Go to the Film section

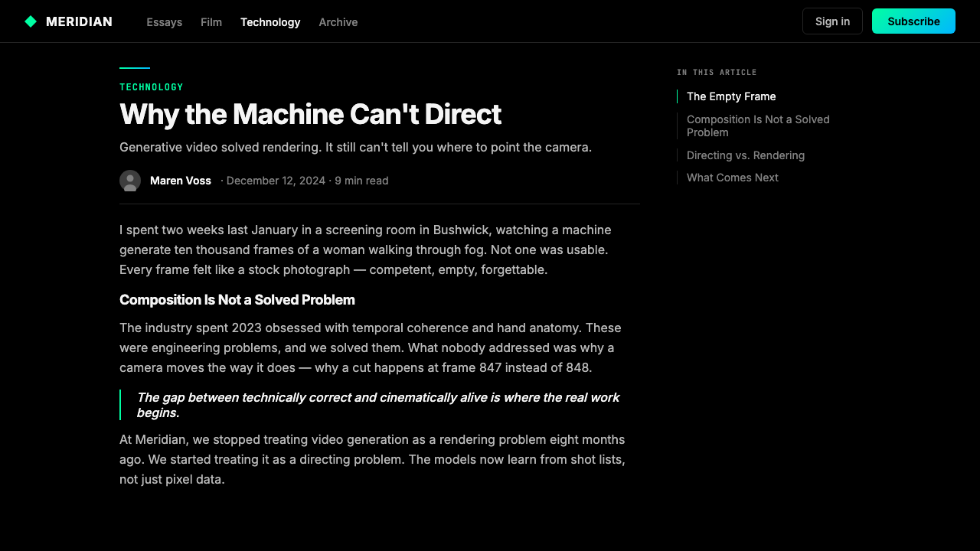[x=211, y=22]
